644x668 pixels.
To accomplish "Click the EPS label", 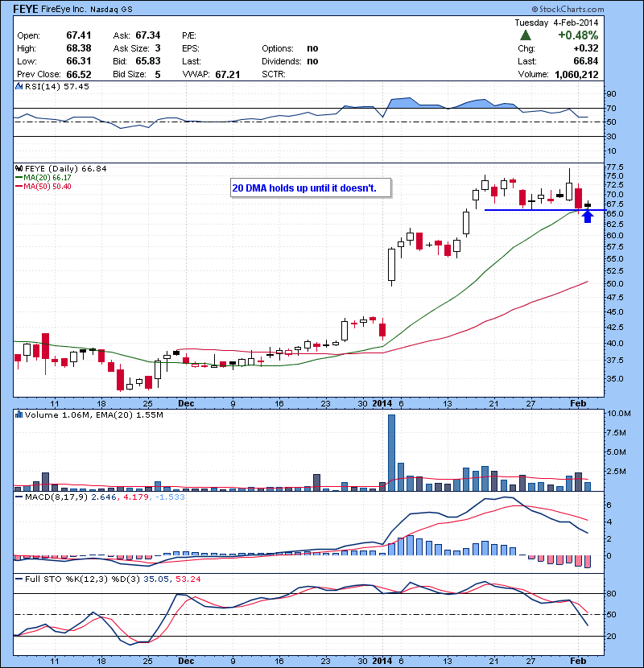I will [191, 48].
